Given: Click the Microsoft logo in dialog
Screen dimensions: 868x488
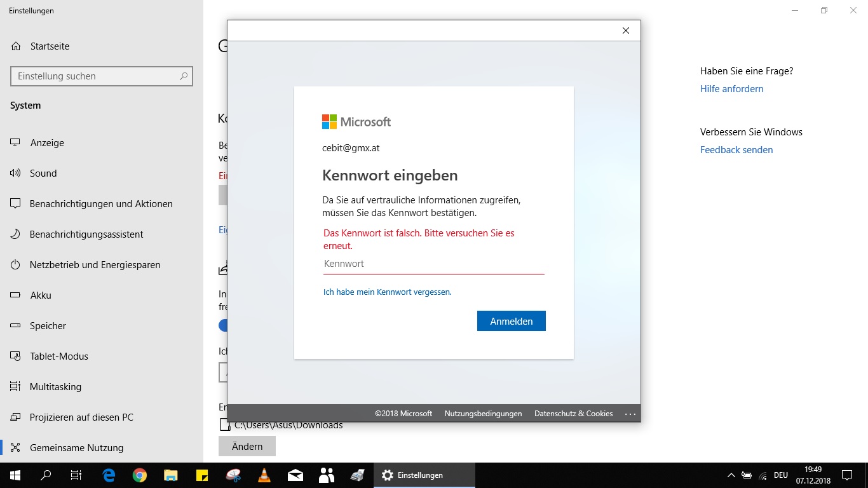Looking at the screenshot, I should click(x=356, y=122).
